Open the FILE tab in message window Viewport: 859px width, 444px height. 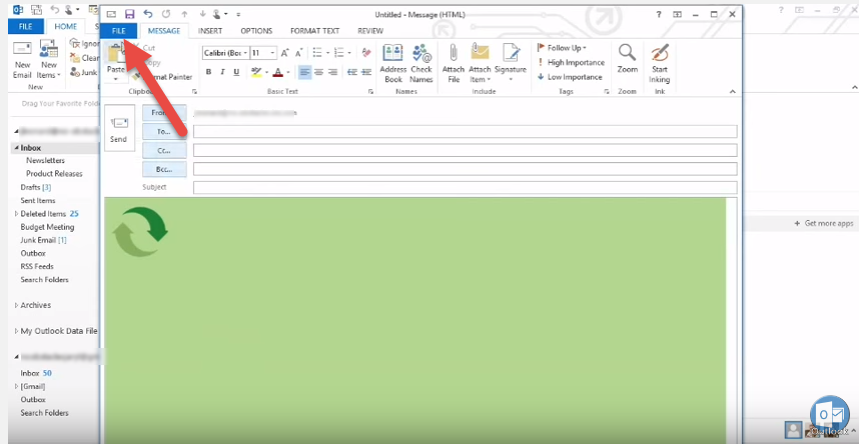pos(119,31)
